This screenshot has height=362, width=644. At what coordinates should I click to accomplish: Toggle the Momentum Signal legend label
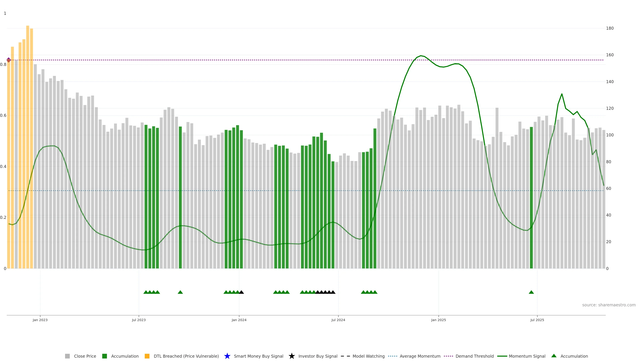[x=527, y=356]
